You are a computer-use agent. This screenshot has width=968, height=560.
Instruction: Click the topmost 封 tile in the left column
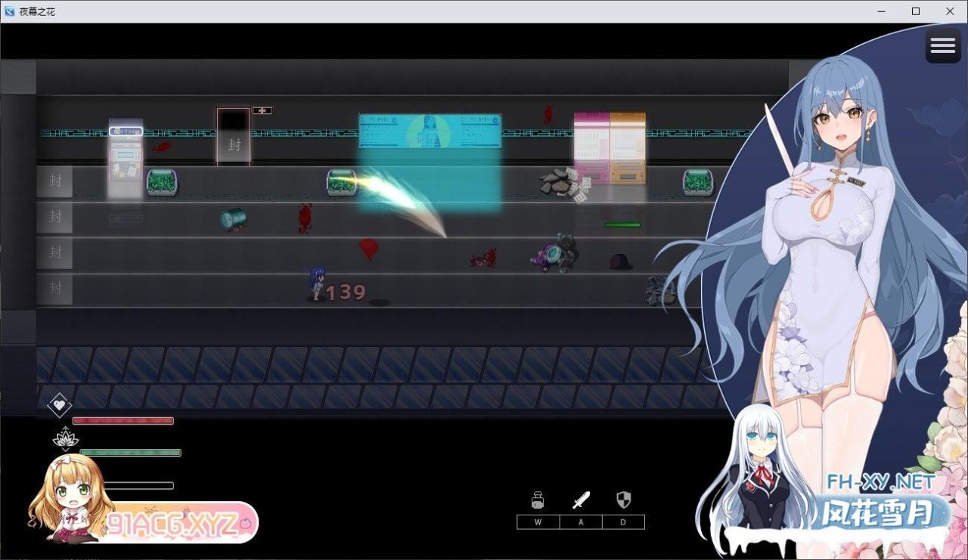pyautogui.click(x=55, y=181)
